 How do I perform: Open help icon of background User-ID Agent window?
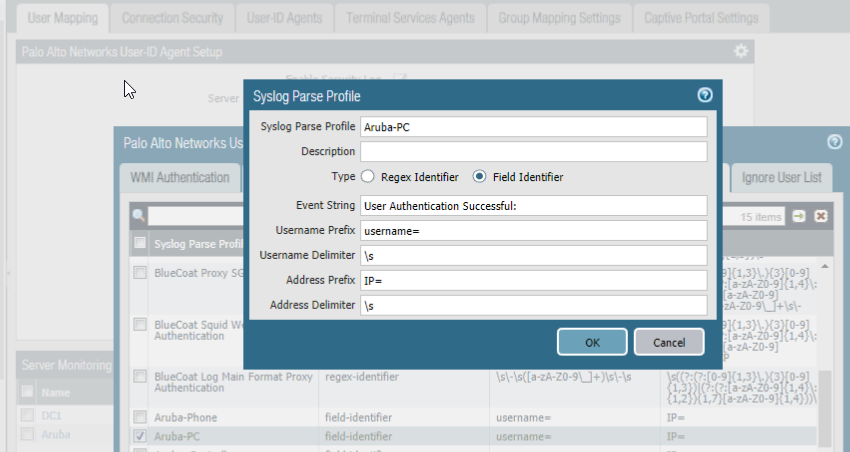pos(834,142)
